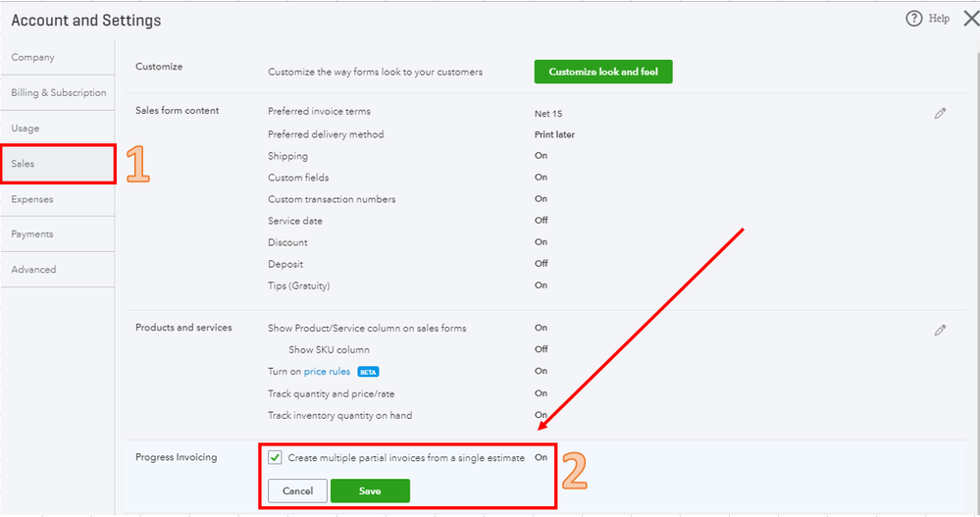
Task: Edit Sales form content with pencil icon
Action: pos(940,113)
